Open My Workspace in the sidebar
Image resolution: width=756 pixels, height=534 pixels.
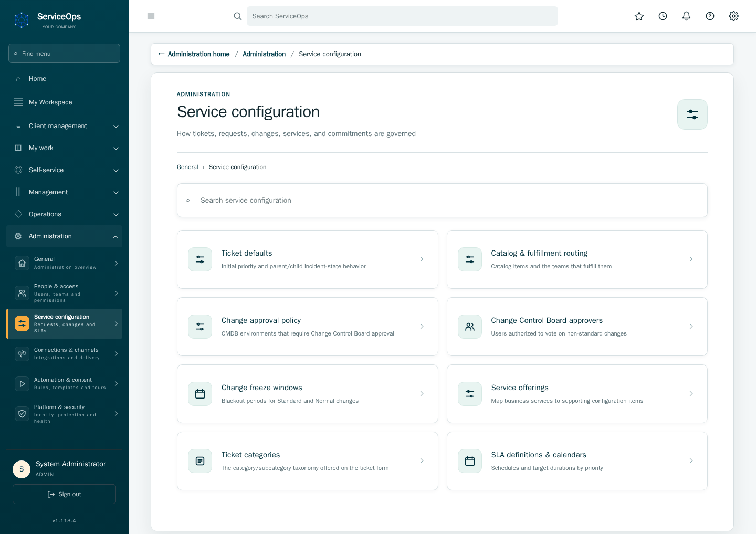(x=64, y=102)
